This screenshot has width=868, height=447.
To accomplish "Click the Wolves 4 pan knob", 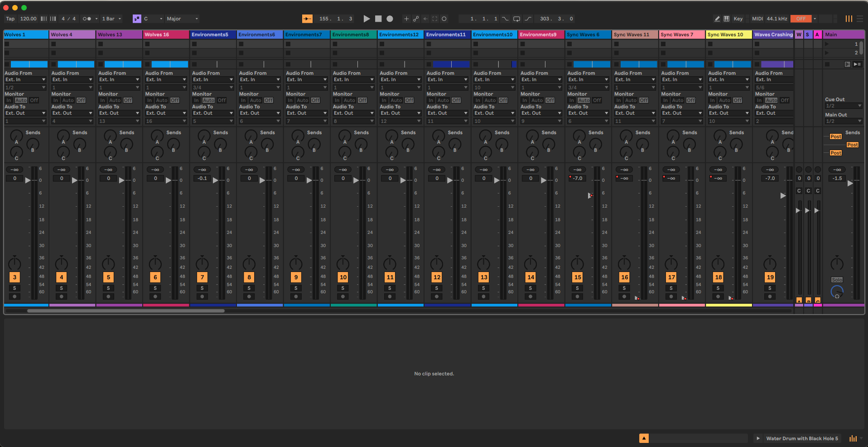I will pos(62,263).
